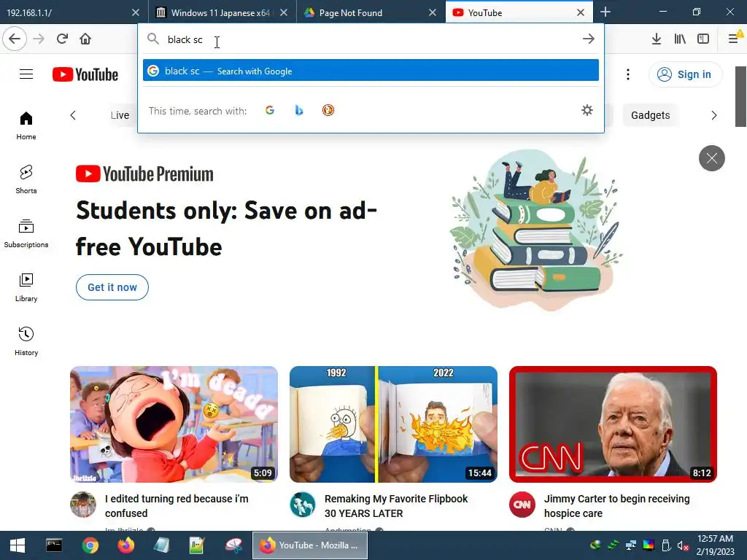This screenshot has width=747, height=560.
Task: Open search settings gear icon
Action: pos(587,111)
